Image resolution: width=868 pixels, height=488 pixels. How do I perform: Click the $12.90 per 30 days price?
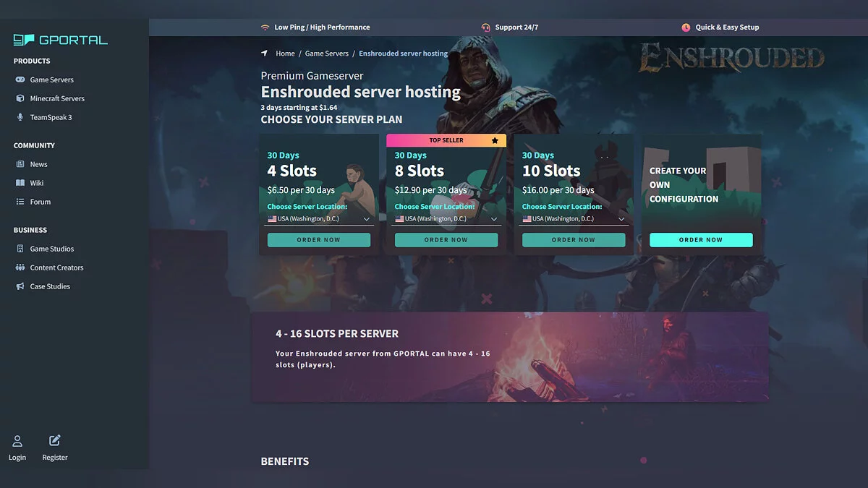(x=431, y=190)
